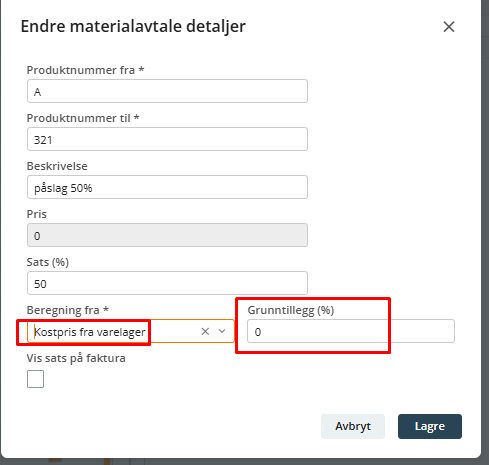Open the Kostpris fra varelager combo box
Viewport: 489px width, 465px height.
(131, 331)
